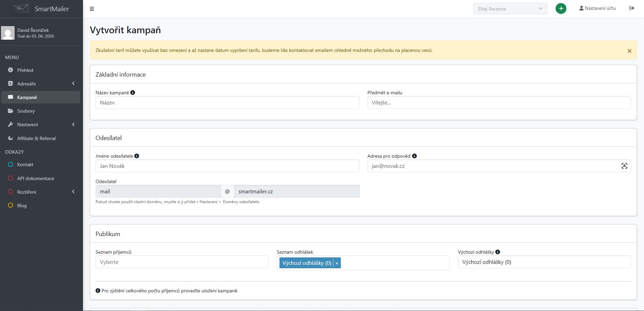Open Přehled in the sidebar menu
Image resolution: width=644 pixels, height=311 pixels.
(x=41, y=70)
